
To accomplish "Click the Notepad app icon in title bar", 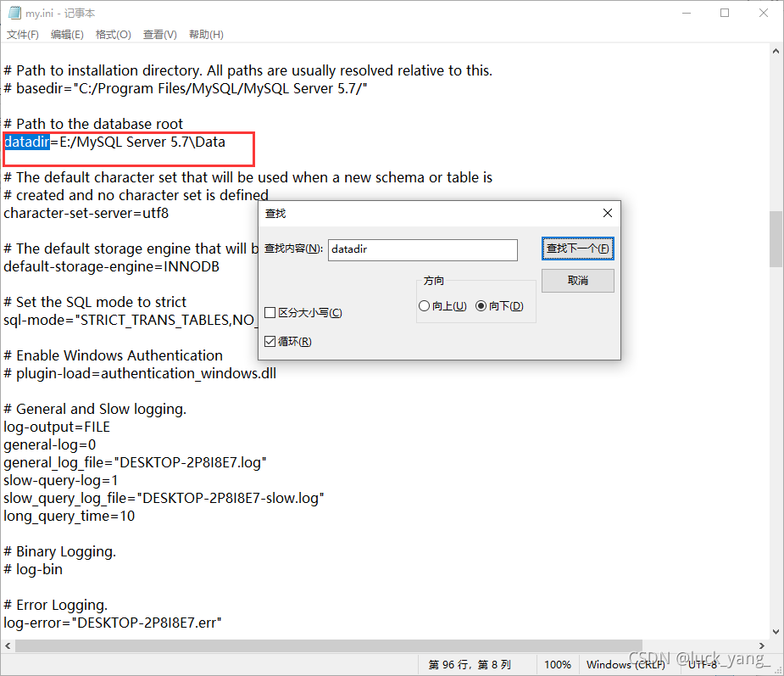I will [14, 13].
